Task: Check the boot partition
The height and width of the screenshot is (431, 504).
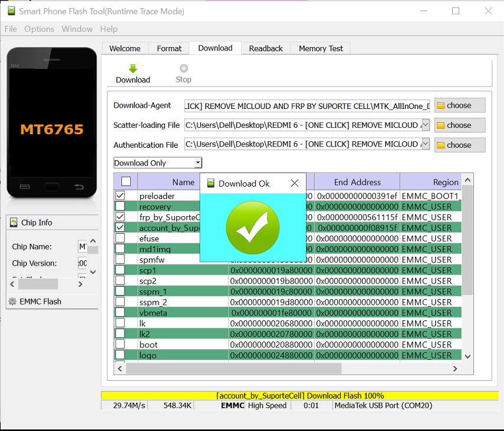Action: point(120,344)
